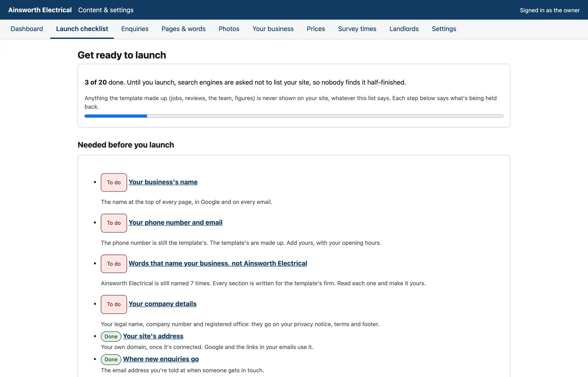Open the Dashboard tab

[27, 29]
